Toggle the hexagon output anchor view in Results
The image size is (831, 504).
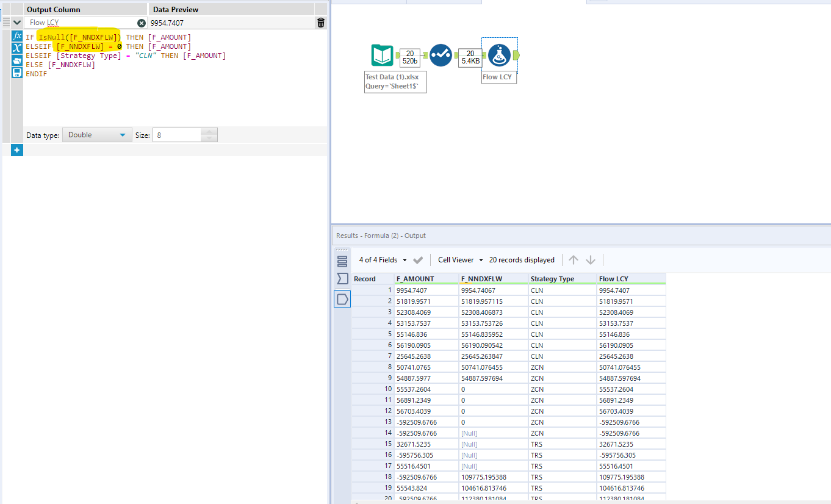click(342, 299)
